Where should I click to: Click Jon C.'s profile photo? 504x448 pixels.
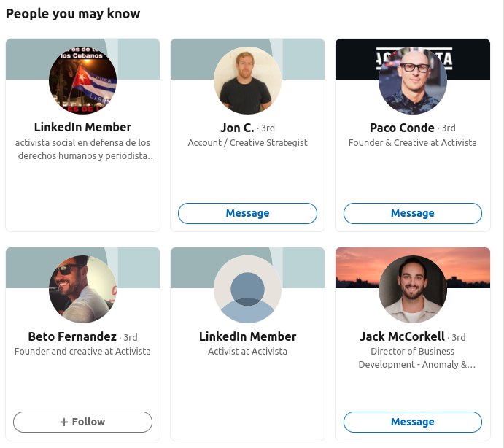pos(247,81)
